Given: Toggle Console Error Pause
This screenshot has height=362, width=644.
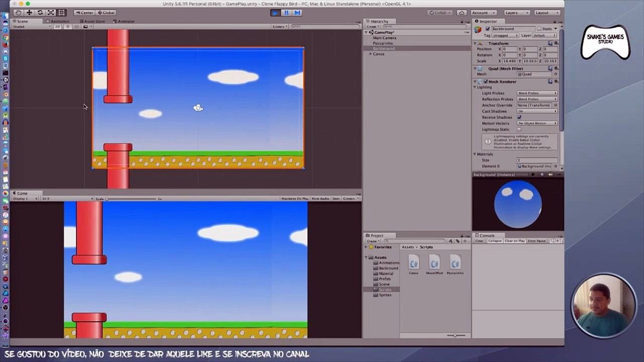Looking at the screenshot, I should coord(537,241).
